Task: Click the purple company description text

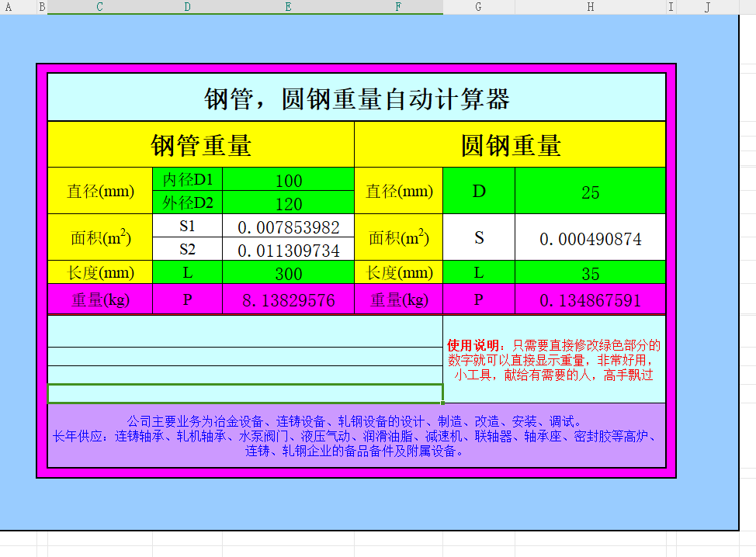Action: (x=357, y=436)
